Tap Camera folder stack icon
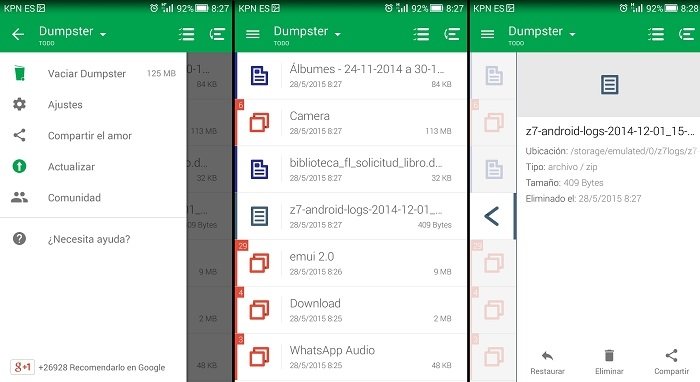Viewport: 700px width, 382px height. click(x=259, y=122)
